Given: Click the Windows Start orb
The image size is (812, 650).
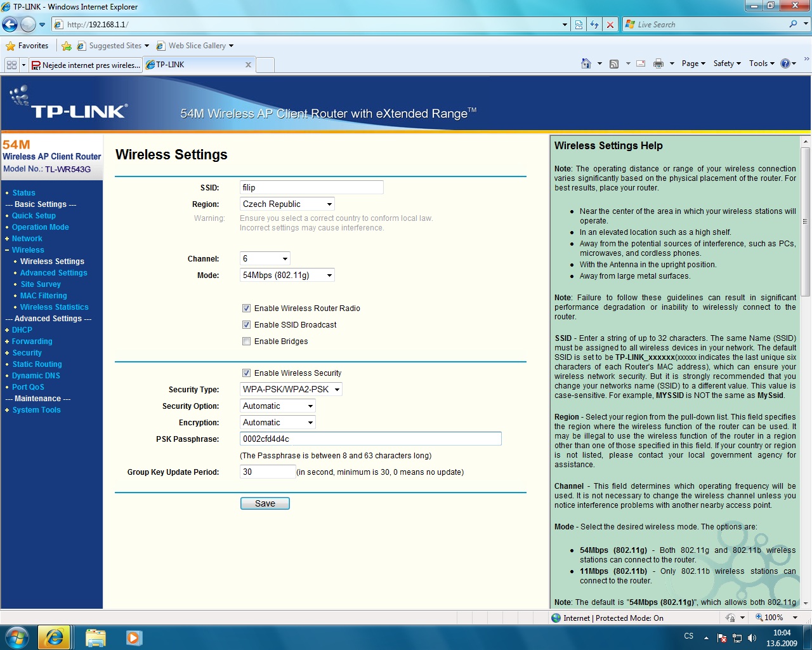Looking at the screenshot, I should [16, 637].
